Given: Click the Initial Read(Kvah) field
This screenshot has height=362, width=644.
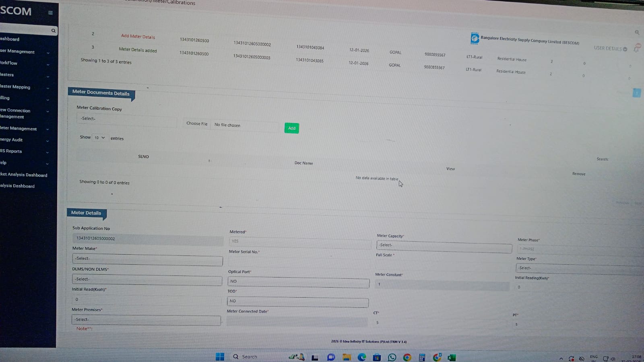Looking at the screenshot, I should pos(147,300).
